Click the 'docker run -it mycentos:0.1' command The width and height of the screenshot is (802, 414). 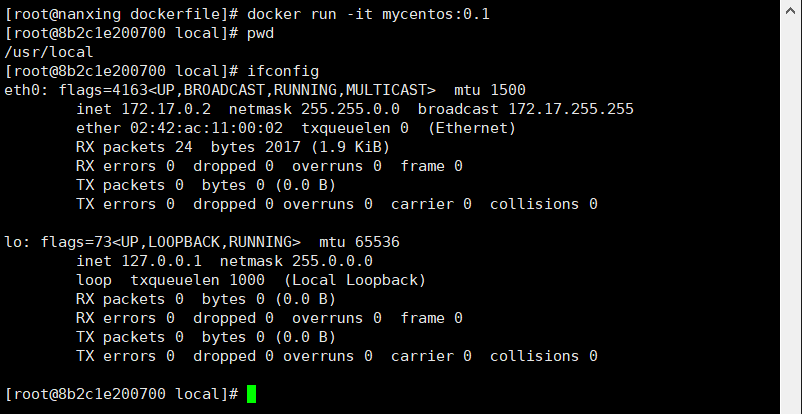(368, 14)
